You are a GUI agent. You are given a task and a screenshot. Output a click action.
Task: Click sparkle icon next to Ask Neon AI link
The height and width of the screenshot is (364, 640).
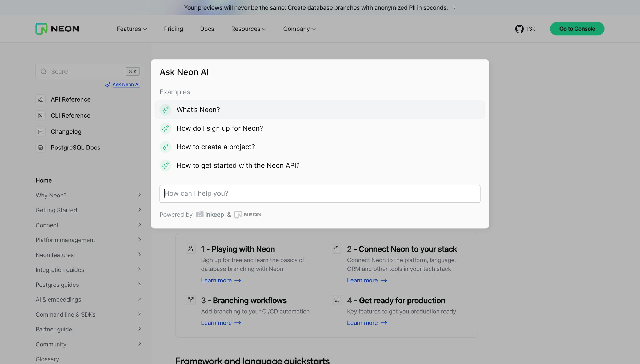tap(108, 85)
